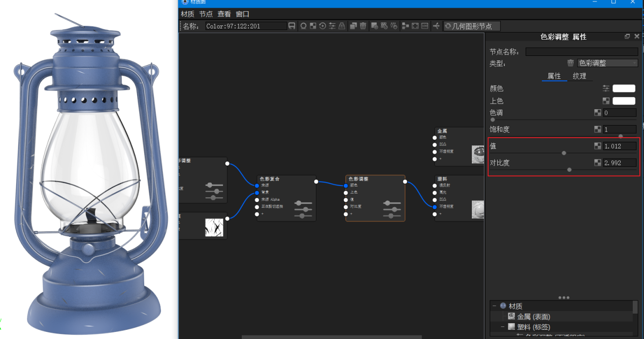Click the 对比度 socket on 色彩调整 node

pos(346,207)
